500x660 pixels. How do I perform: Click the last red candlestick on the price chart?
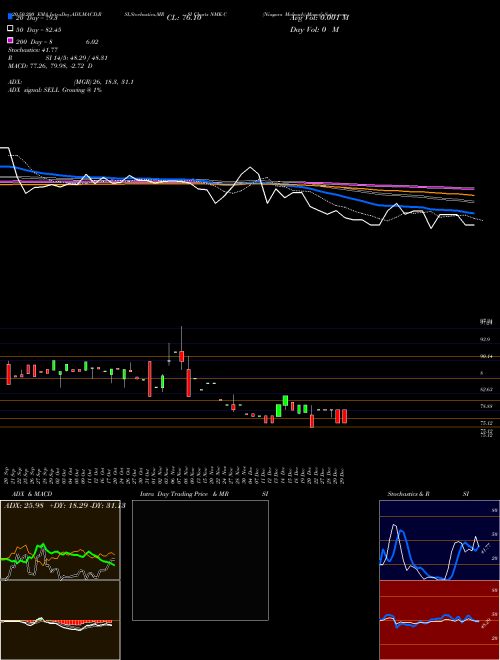click(x=345, y=416)
